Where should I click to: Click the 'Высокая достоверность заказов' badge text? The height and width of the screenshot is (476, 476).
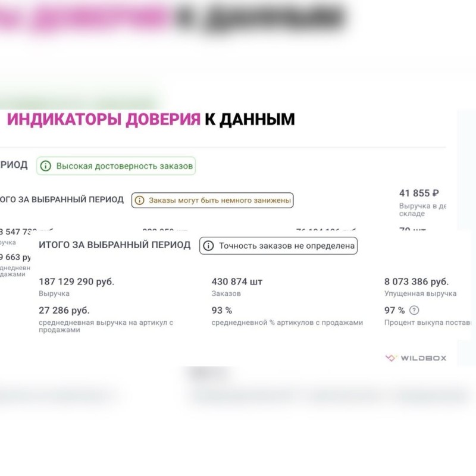pos(124,166)
